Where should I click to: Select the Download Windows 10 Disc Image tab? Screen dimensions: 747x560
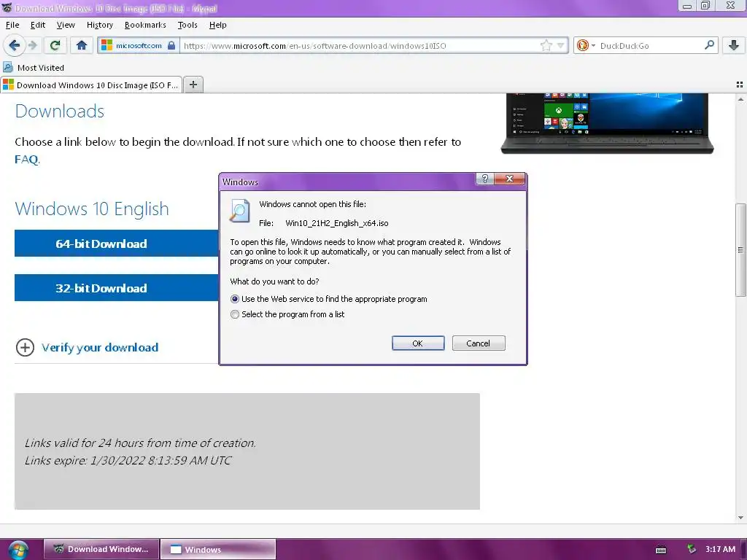[91, 85]
